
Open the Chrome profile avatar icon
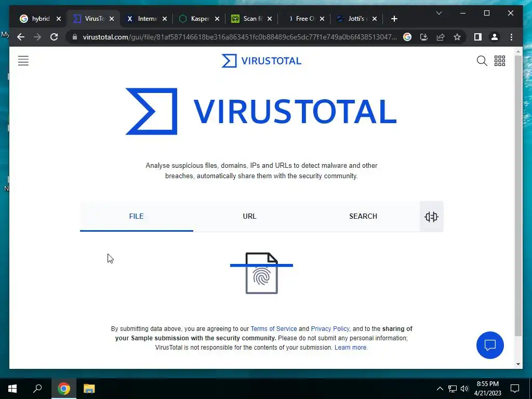(495, 37)
